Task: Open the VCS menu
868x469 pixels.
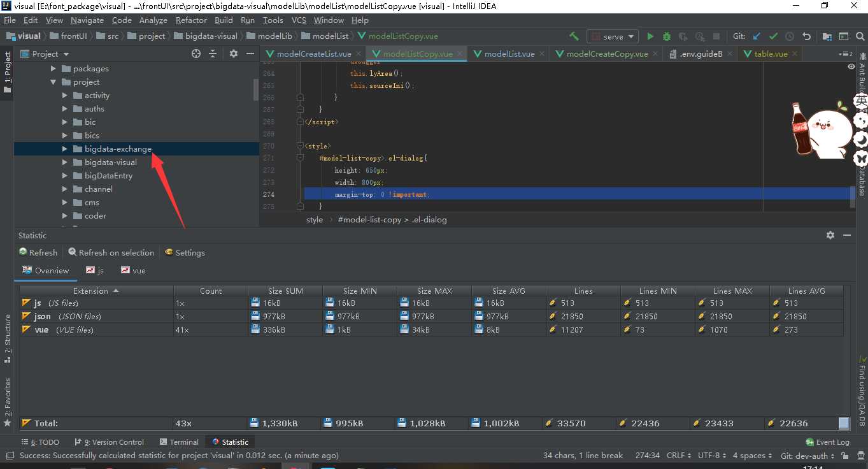Action: (299, 20)
